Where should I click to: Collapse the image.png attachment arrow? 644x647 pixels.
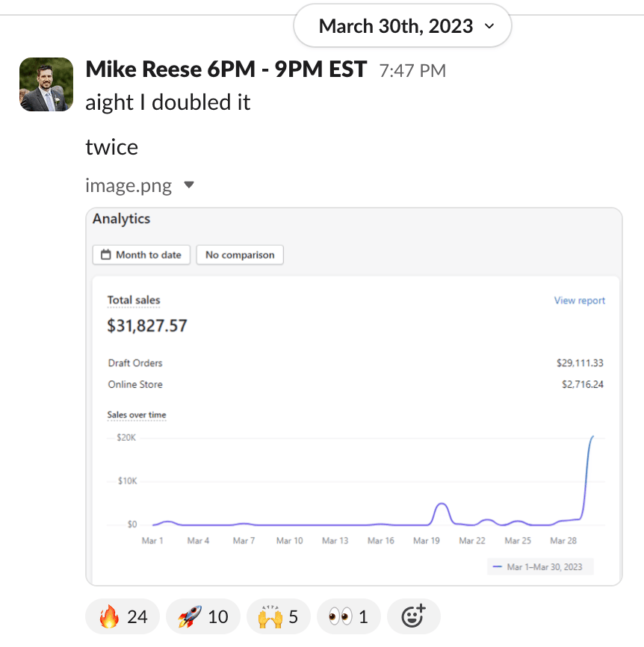[189, 185]
